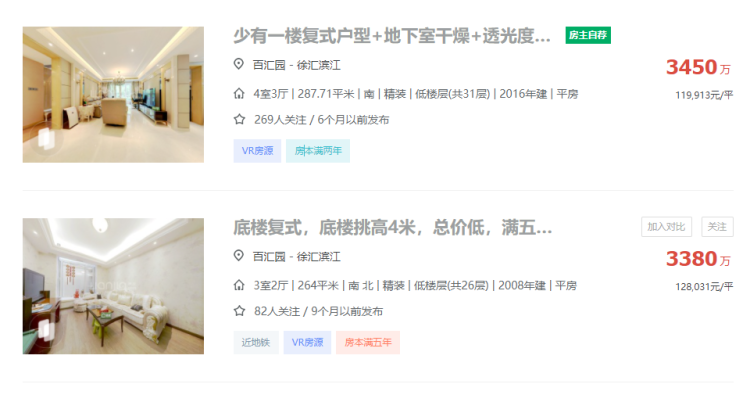Click 百汇园 link in first listing
The width and height of the screenshot is (750, 402).
click(x=269, y=65)
